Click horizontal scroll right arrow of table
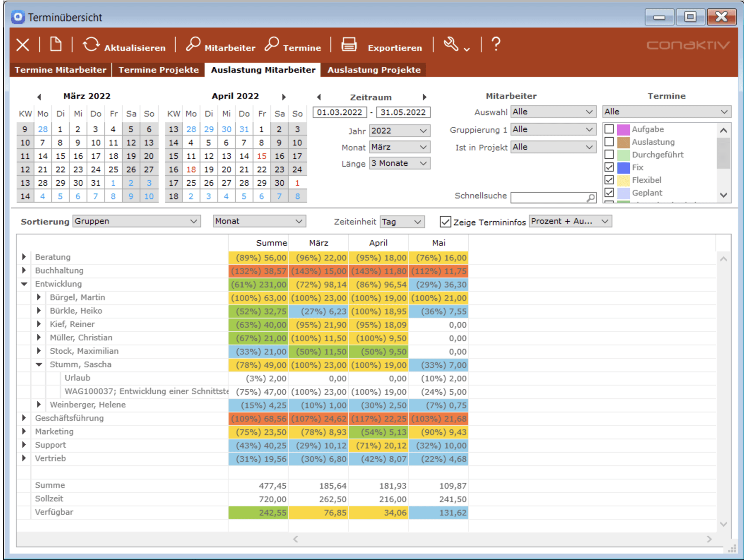747x560 pixels. click(709, 539)
